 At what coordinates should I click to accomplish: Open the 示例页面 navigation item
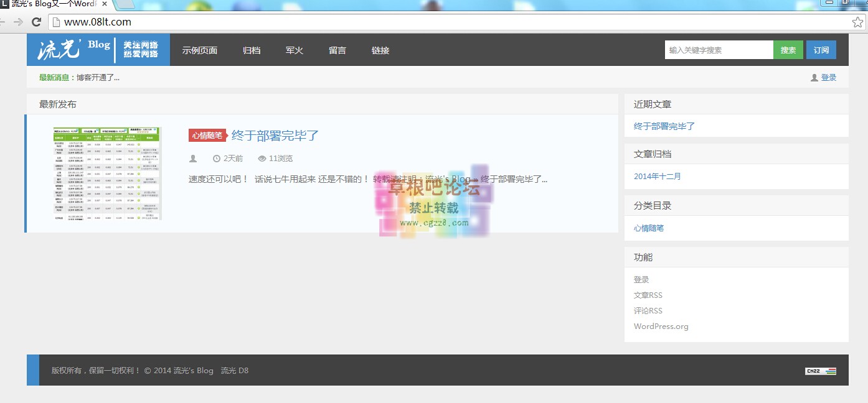point(199,50)
